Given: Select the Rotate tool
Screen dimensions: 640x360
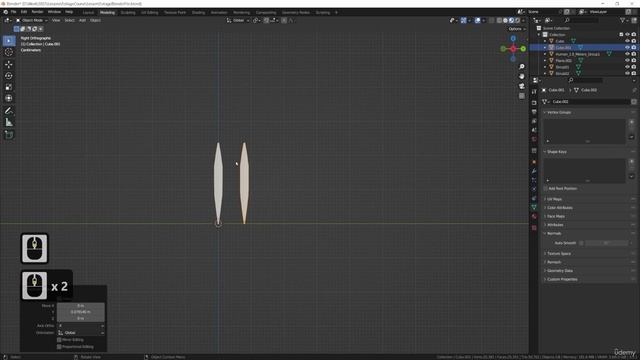Looking at the screenshot, I should (x=9, y=76).
